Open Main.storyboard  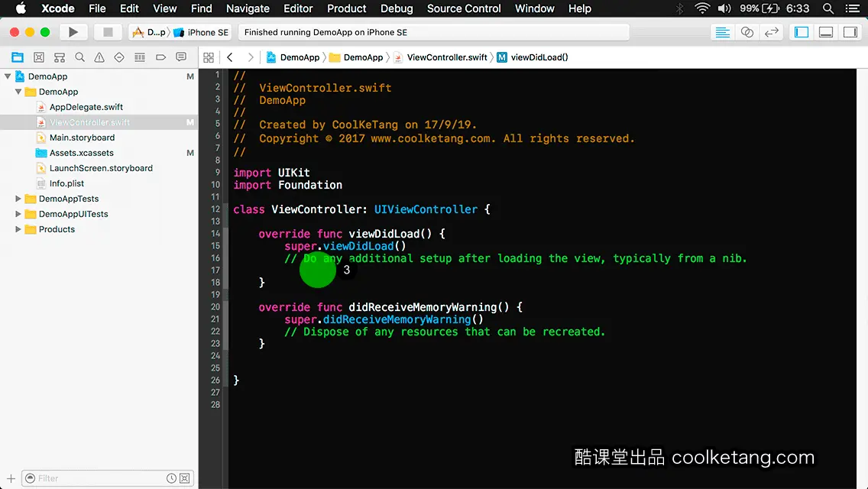coord(82,138)
